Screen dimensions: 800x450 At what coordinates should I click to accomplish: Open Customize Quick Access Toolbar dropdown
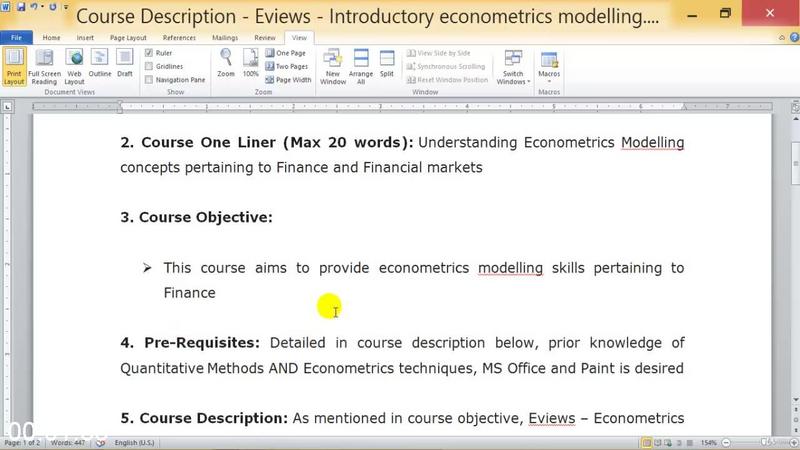tap(66, 7)
